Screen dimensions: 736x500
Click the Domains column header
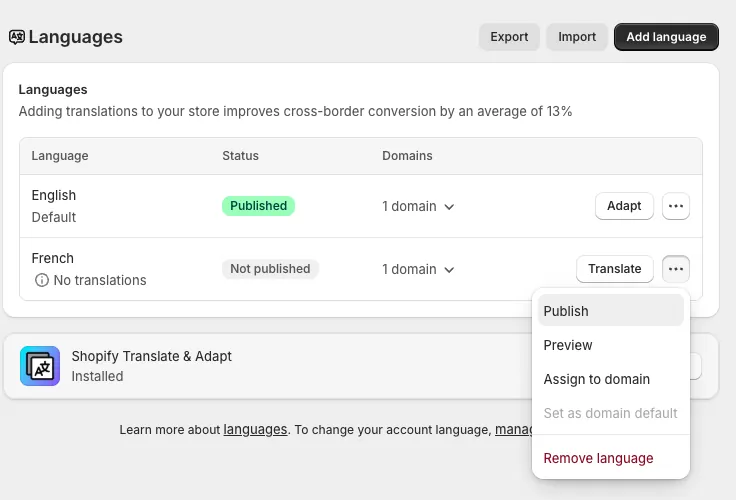pyautogui.click(x=407, y=156)
